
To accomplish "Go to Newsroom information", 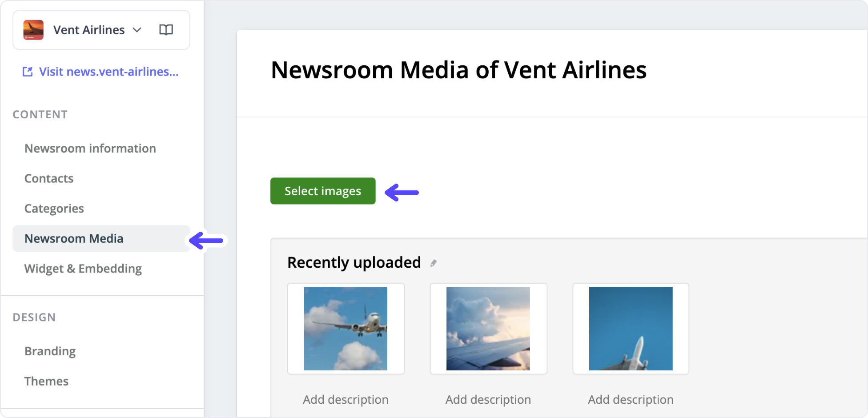I will (90, 148).
